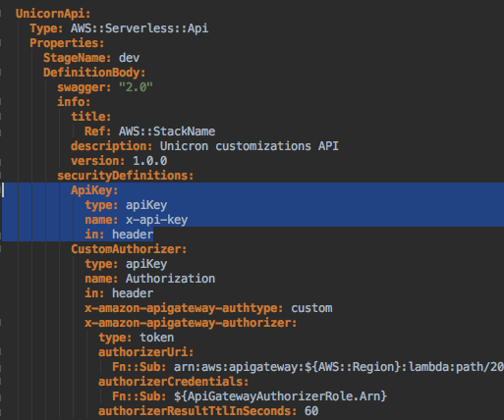Select the DefinitionBody key line
Screen dimensions: 504x420
coord(94,73)
